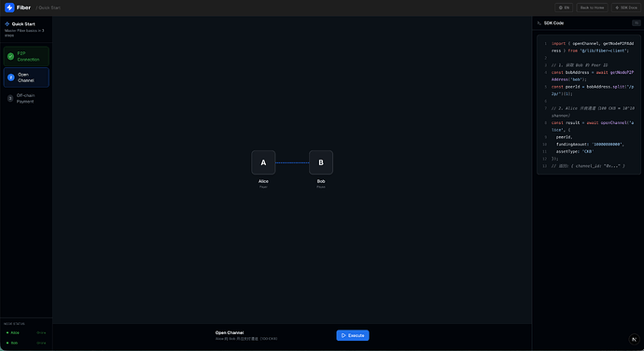644x351 pixels.
Task: Switch language with the EN button
Action: [564, 7]
